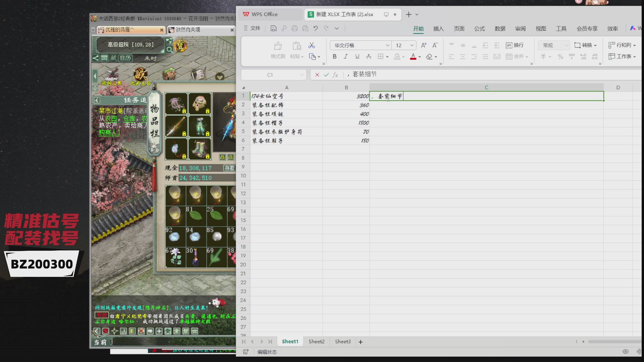644x362 pixels.
Task: Toggle right horizontal alignment
Action: [x=474, y=57]
